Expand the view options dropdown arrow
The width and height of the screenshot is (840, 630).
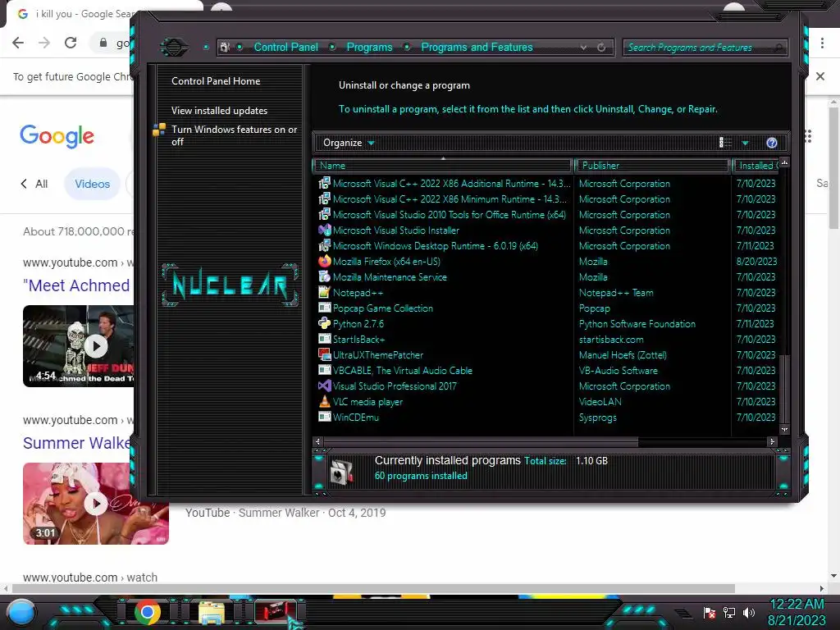745,143
